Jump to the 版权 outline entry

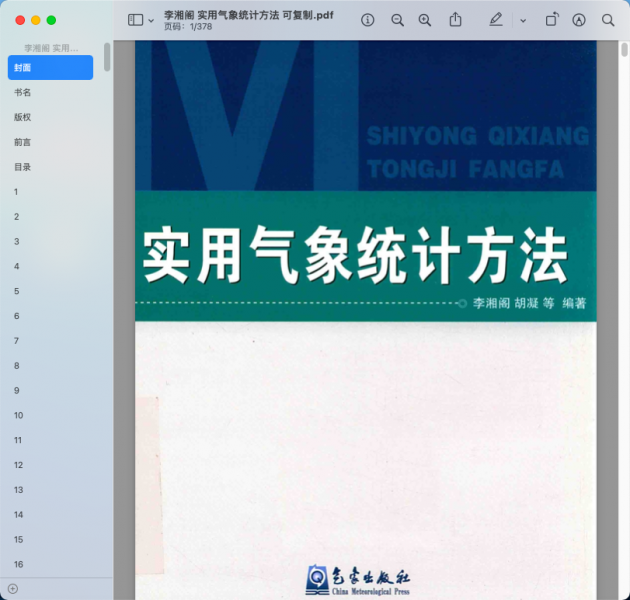pos(22,117)
